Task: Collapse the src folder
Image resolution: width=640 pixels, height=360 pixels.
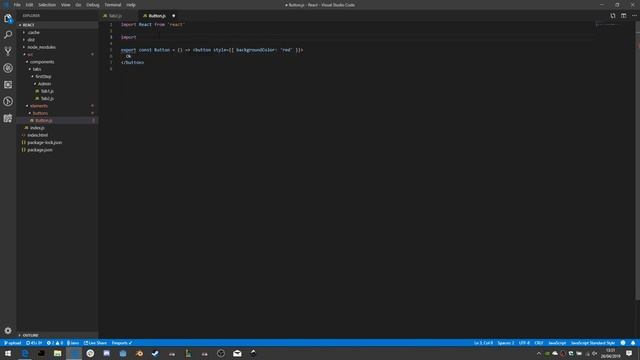Action: [57, 54]
